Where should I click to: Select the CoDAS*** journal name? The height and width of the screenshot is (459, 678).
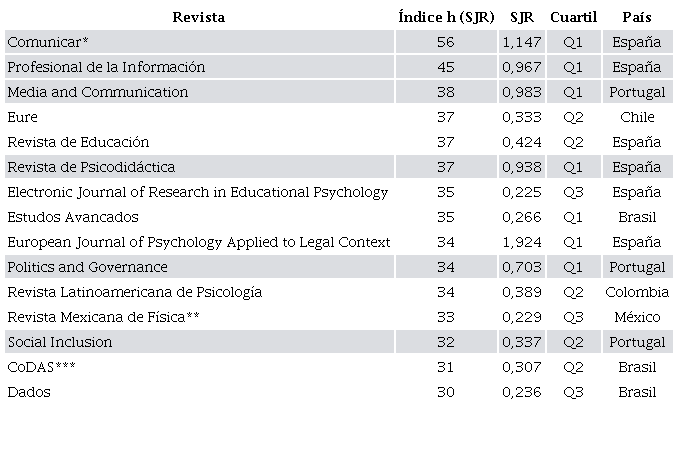click(x=41, y=367)
